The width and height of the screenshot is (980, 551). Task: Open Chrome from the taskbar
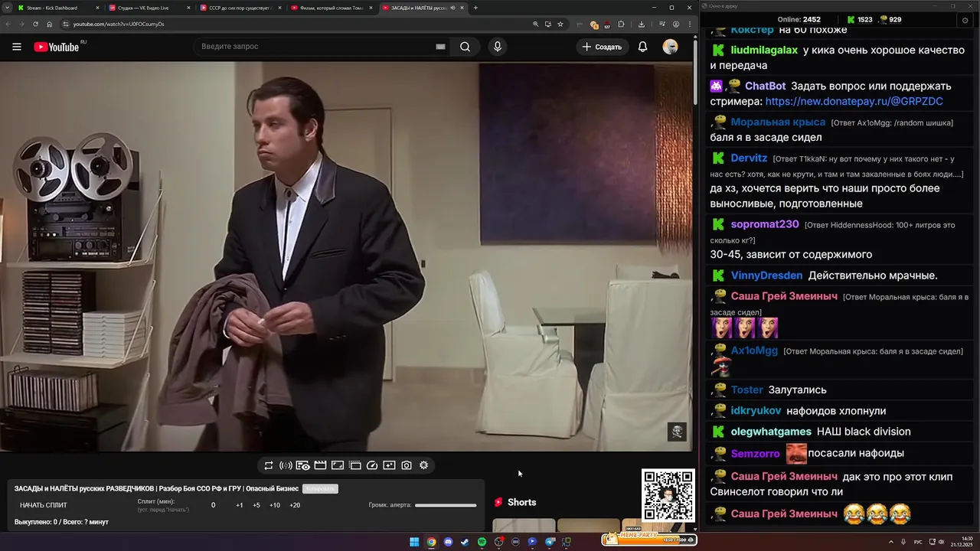click(x=431, y=542)
